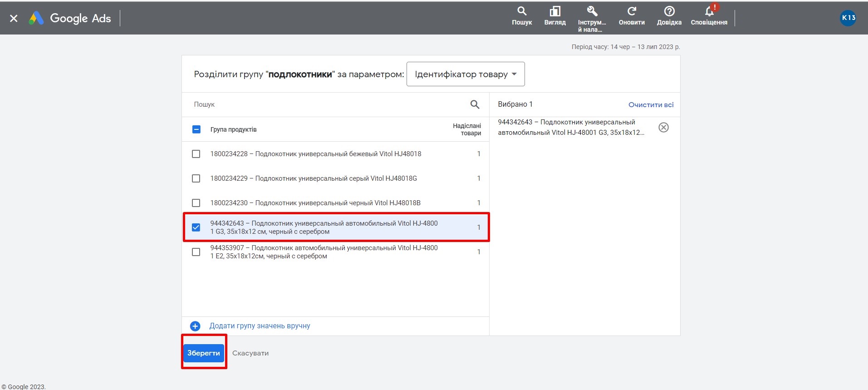Remove selected item 944342643 with the X icon
Screen dimensions: 868x390
[663, 128]
